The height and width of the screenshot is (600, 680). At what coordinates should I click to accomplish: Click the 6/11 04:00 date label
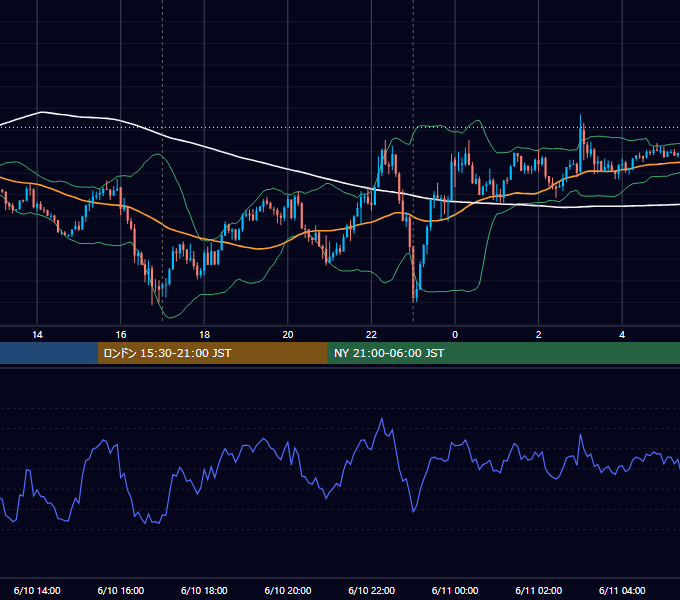pyautogui.click(x=622, y=590)
